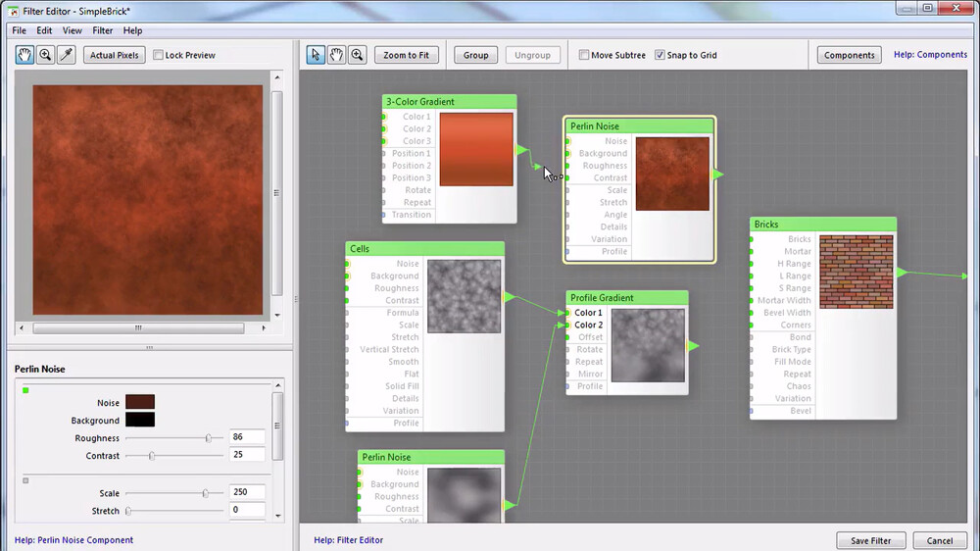Image resolution: width=980 pixels, height=551 pixels.
Task: Click the Bricks node green output connector
Action: tap(902, 273)
